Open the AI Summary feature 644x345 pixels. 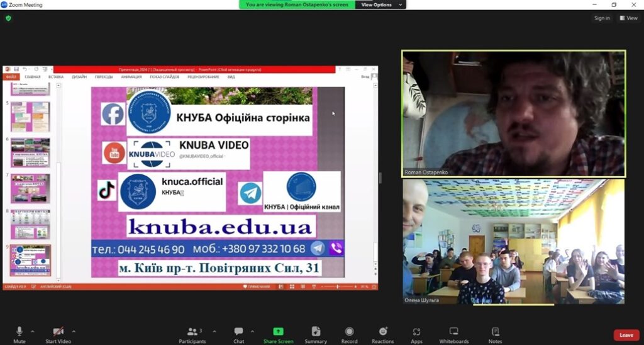(316, 335)
